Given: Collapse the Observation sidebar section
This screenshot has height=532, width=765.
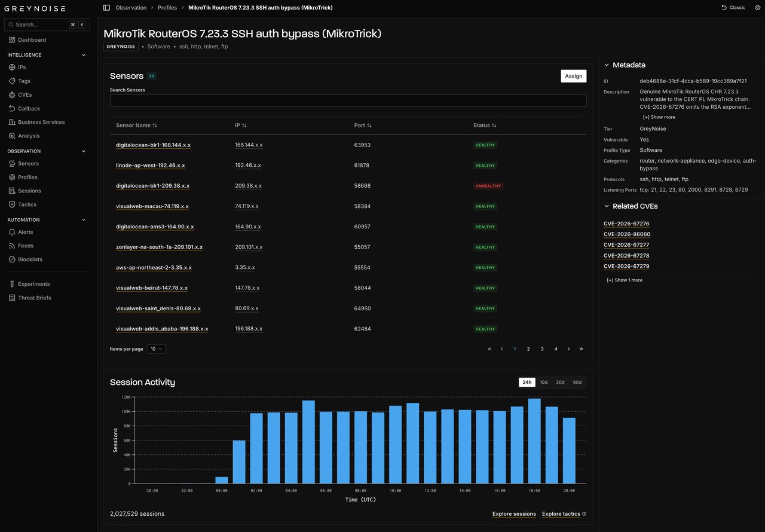Looking at the screenshot, I should coord(83,151).
